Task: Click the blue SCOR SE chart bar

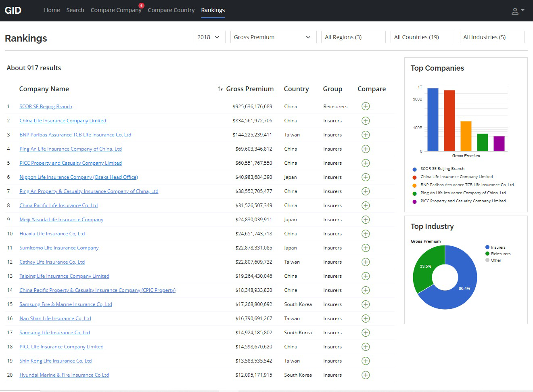Action: tap(433, 119)
